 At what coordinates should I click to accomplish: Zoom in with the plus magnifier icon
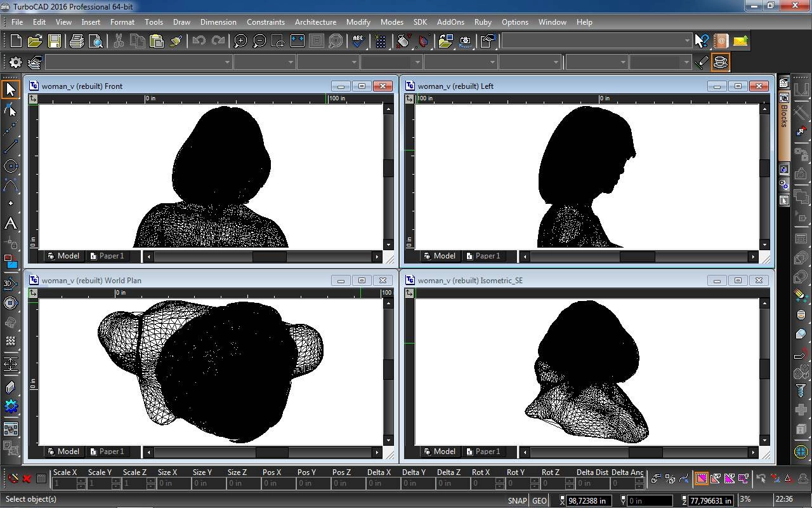pos(240,41)
